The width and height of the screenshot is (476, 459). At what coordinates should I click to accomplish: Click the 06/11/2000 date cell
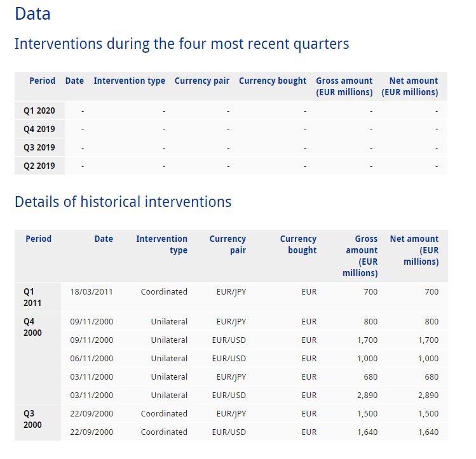[92, 359]
